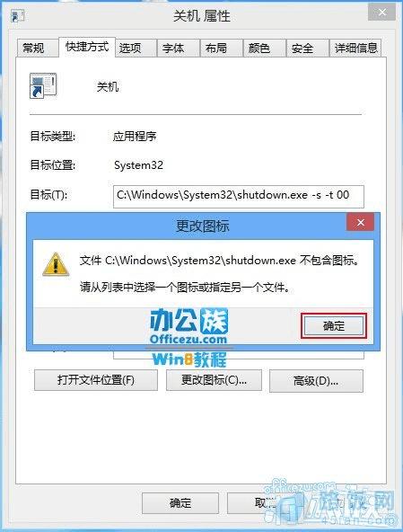Open the 选项 tab
This screenshot has height=532, width=403.
[x=130, y=48]
